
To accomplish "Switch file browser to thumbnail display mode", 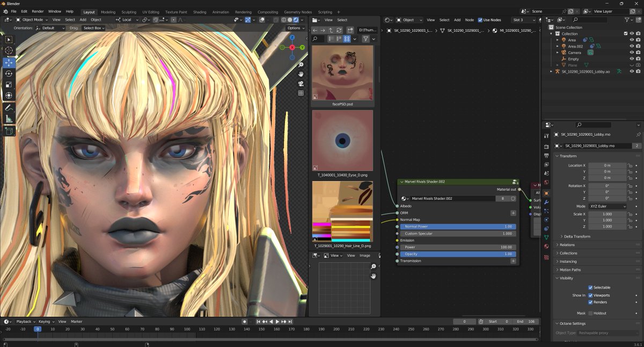I will pyautogui.click(x=347, y=39).
